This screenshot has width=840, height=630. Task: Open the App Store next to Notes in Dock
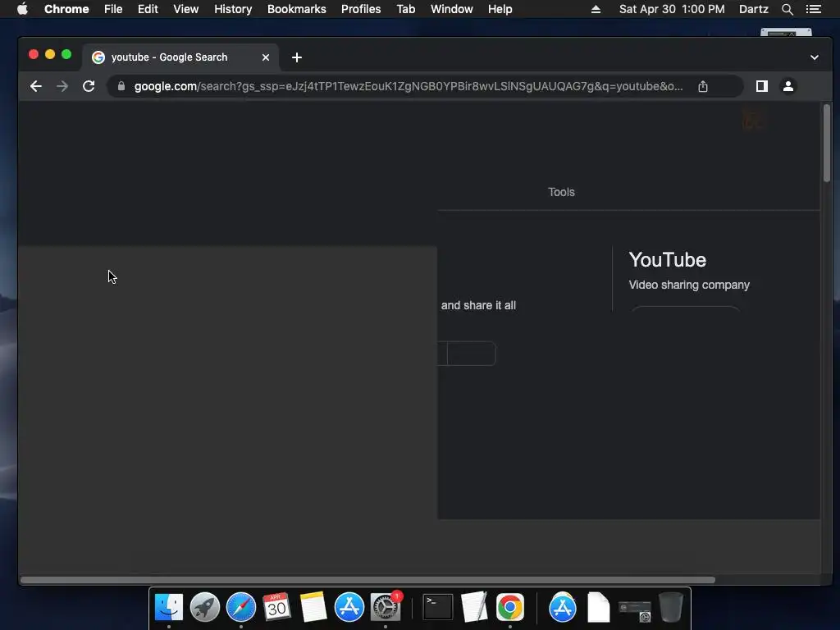click(x=349, y=608)
